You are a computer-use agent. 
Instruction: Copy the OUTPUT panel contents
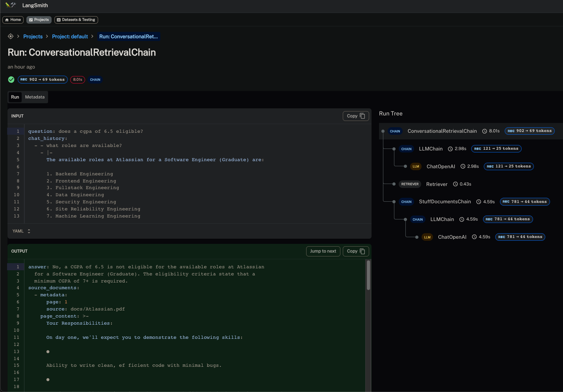coord(356,251)
